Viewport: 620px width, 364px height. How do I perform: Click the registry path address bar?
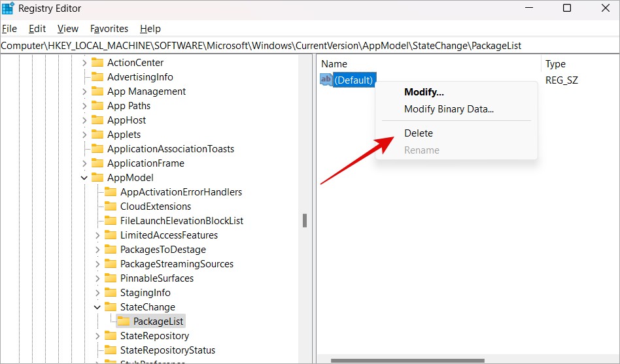309,46
